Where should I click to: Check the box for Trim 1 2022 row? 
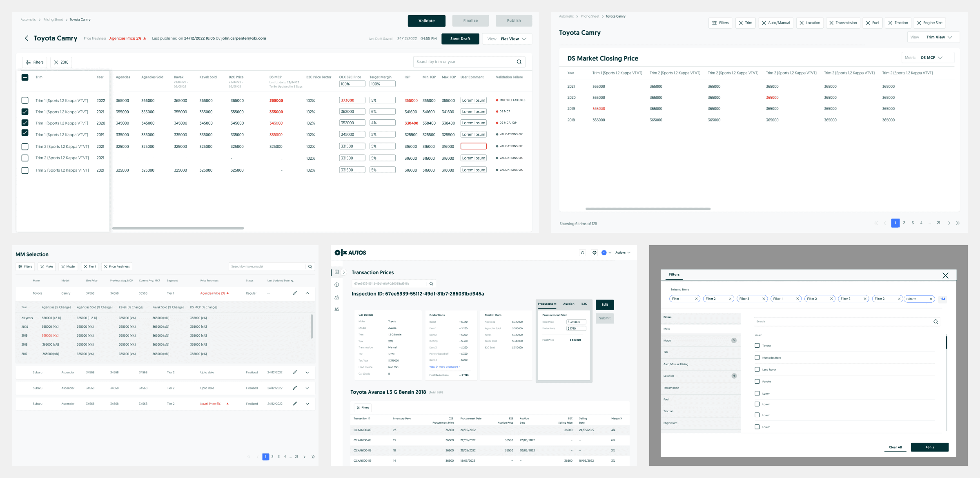25,100
